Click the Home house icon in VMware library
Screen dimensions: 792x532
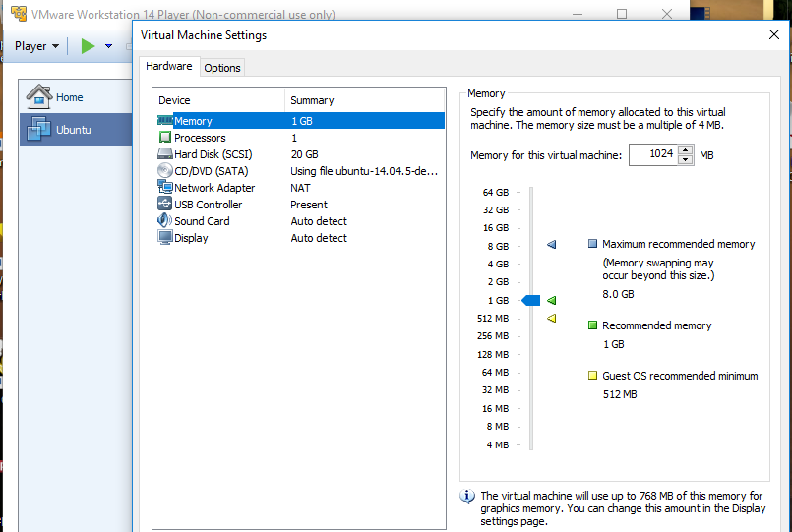point(39,97)
